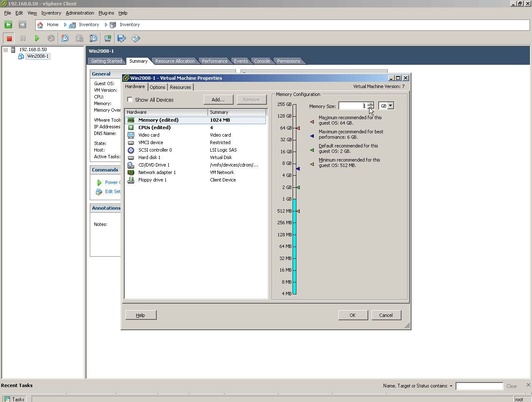The image size is (532, 402).
Task: Click the Memory hardware chip icon
Action: [131, 120]
